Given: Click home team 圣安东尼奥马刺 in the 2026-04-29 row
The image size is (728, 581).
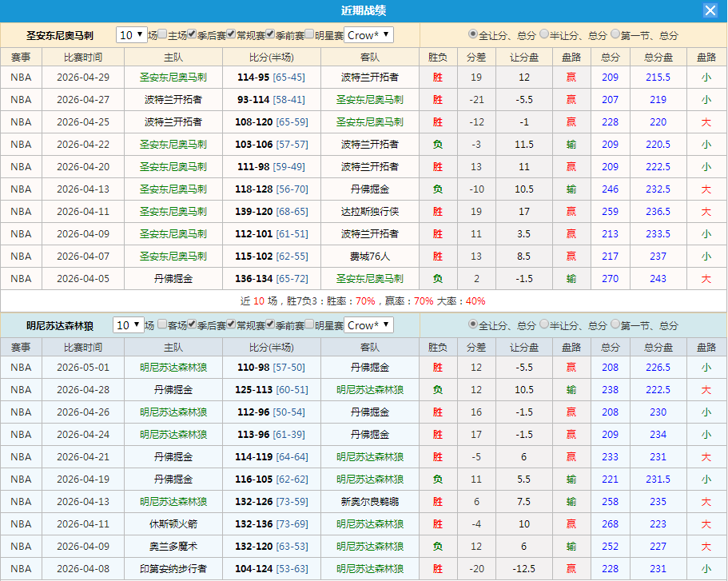Looking at the screenshot, I should click(x=173, y=77).
